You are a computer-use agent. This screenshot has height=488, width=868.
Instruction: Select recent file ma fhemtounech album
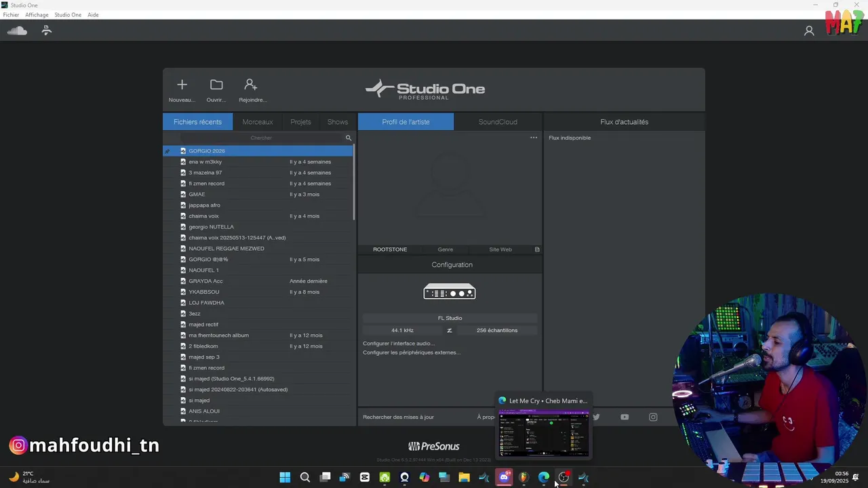258,335
